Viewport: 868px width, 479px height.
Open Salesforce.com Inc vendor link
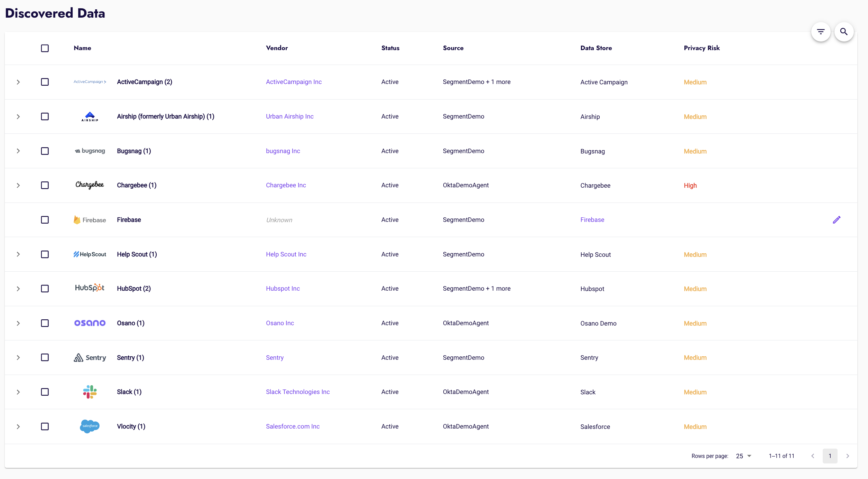point(293,426)
